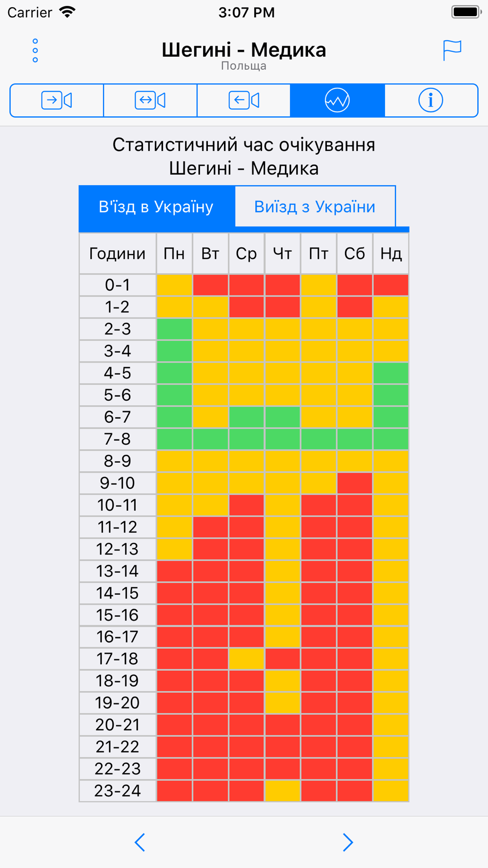
Task: Open the info tab icon
Action: [430, 101]
